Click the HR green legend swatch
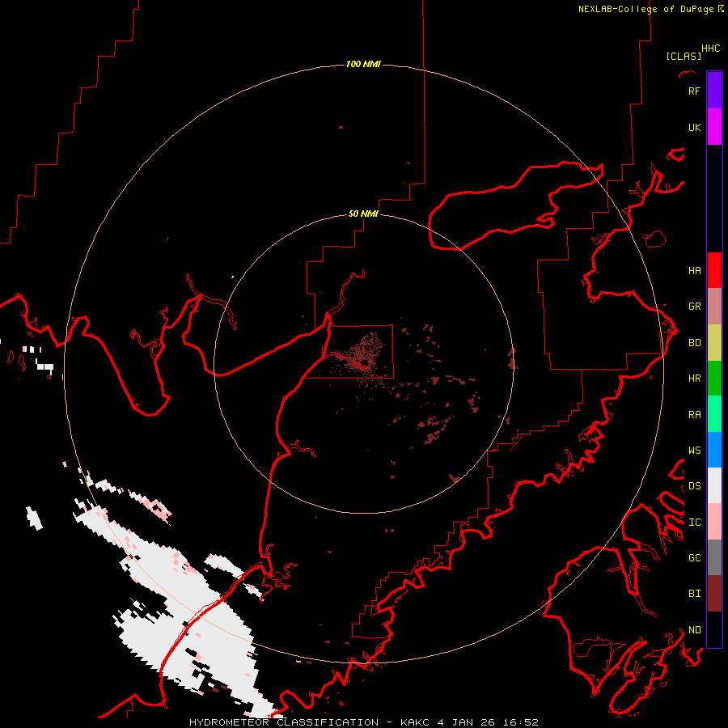 click(714, 378)
